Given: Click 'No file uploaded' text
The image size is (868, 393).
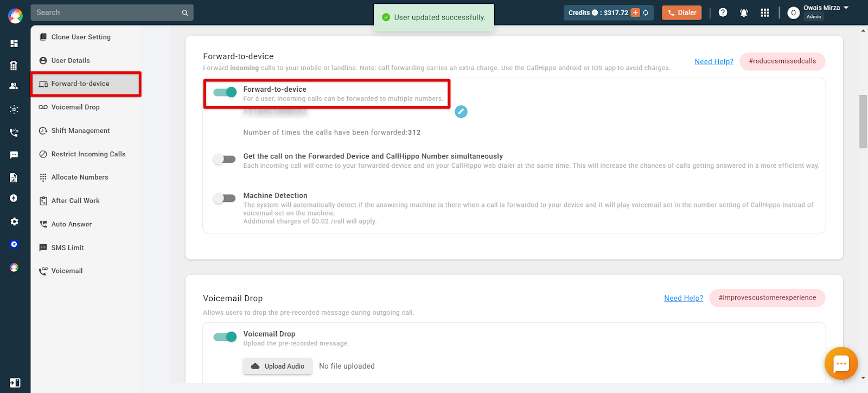Looking at the screenshot, I should [x=347, y=366].
